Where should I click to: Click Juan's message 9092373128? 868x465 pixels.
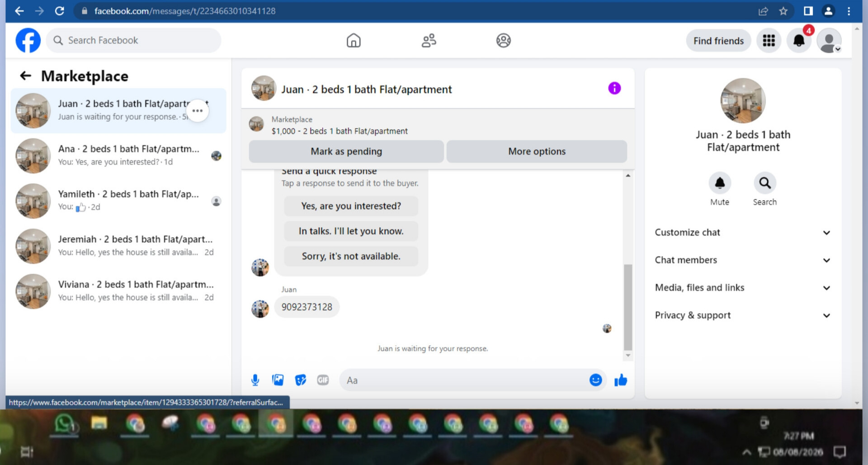click(x=307, y=307)
